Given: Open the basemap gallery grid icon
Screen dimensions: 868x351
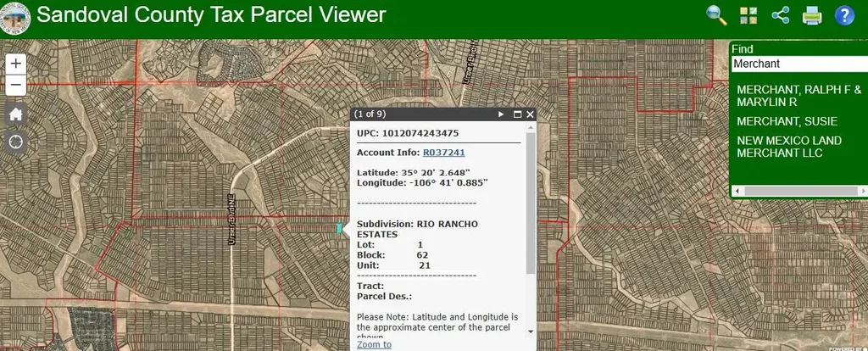Looking at the screenshot, I should [748, 14].
